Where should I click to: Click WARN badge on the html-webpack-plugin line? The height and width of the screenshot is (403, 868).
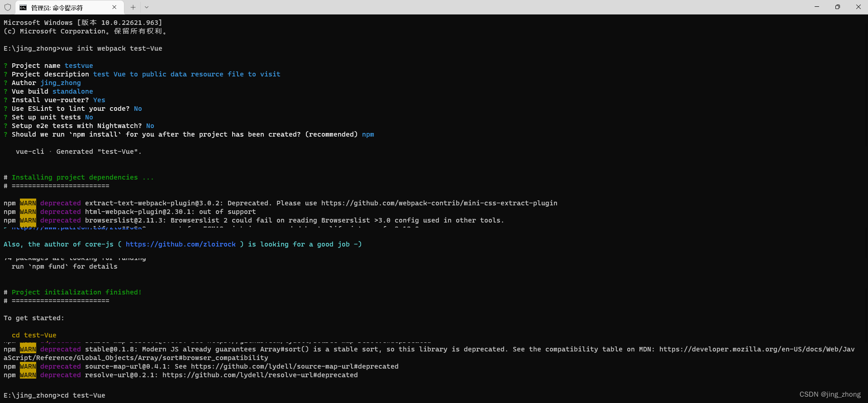tap(28, 212)
